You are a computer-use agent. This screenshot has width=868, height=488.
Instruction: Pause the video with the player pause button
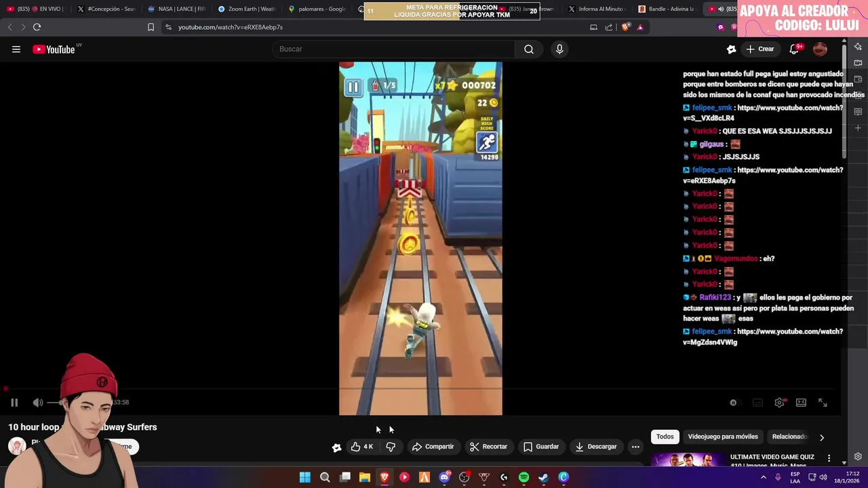coord(14,403)
